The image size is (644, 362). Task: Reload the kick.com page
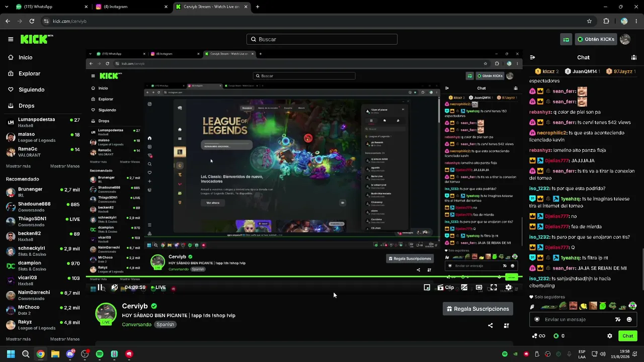pyautogui.click(x=32, y=21)
